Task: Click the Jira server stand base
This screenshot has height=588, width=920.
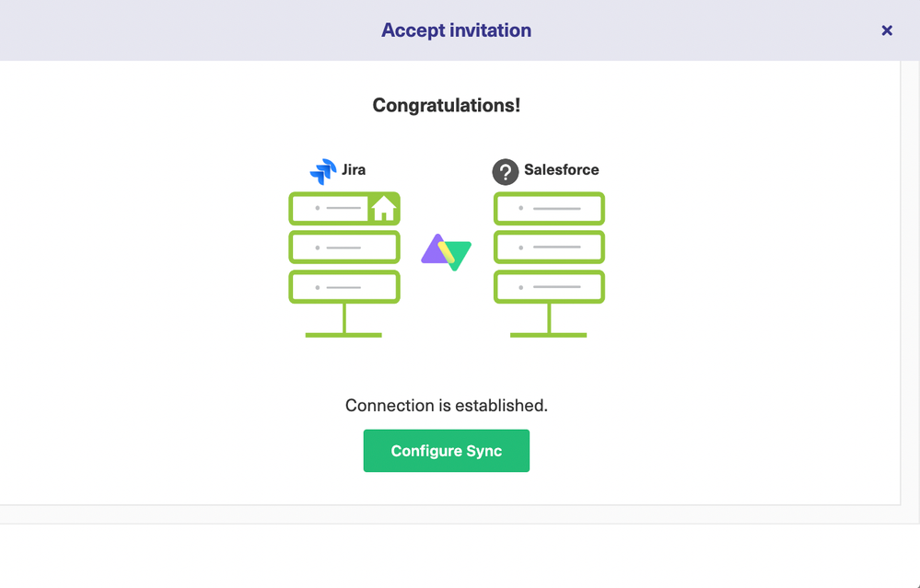Action: pyautogui.click(x=344, y=335)
